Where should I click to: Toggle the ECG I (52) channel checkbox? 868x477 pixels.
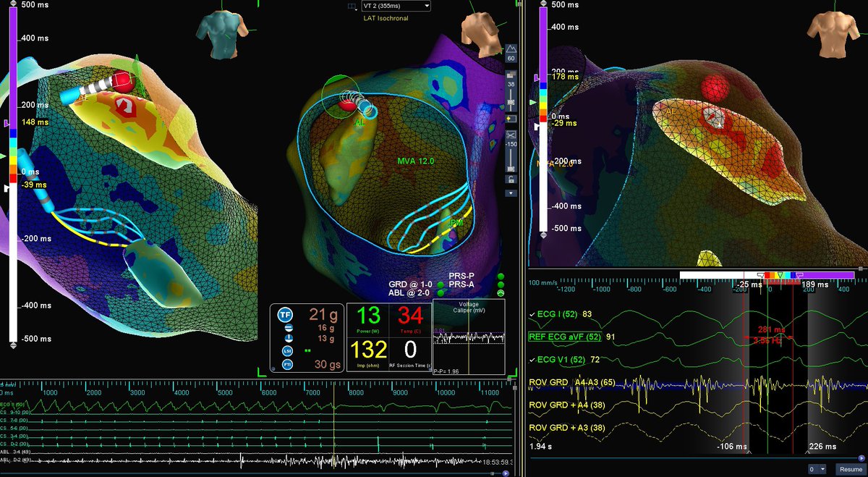point(530,316)
